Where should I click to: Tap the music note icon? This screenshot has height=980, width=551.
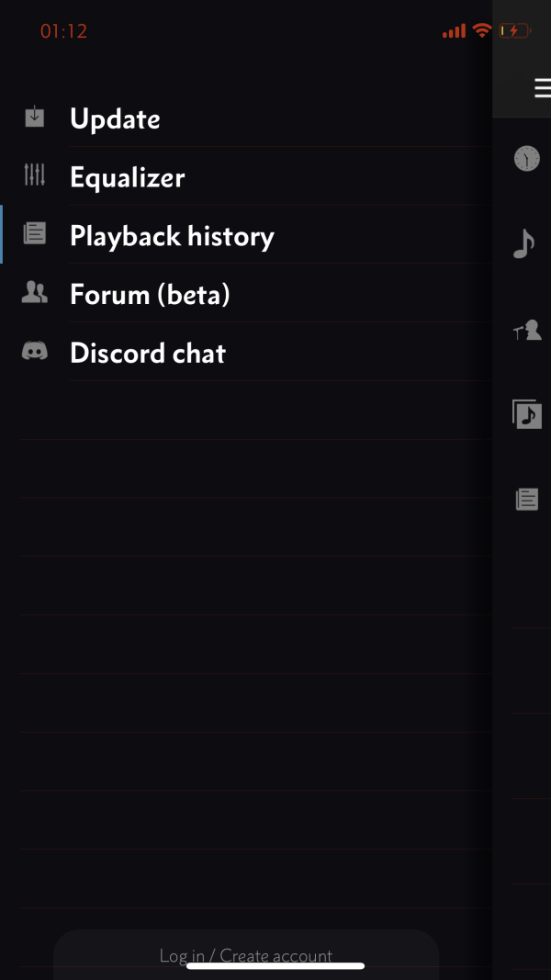coord(524,243)
